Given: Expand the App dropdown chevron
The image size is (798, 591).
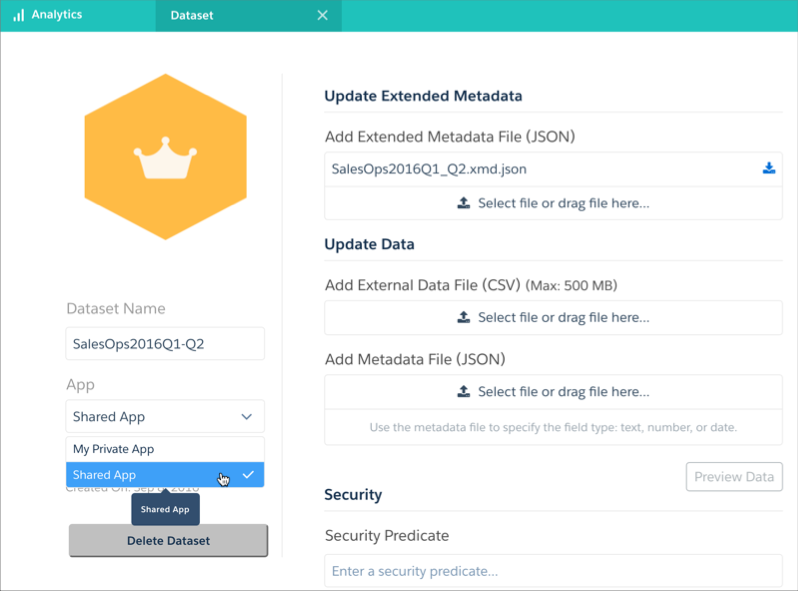Looking at the screenshot, I should (246, 416).
